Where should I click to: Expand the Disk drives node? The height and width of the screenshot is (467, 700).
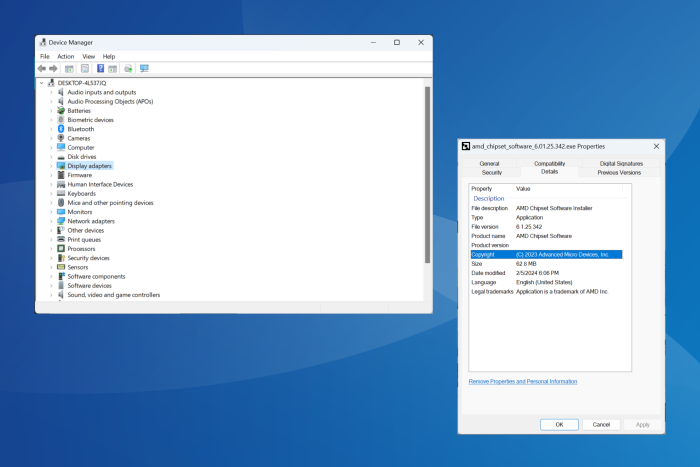click(51, 157)
